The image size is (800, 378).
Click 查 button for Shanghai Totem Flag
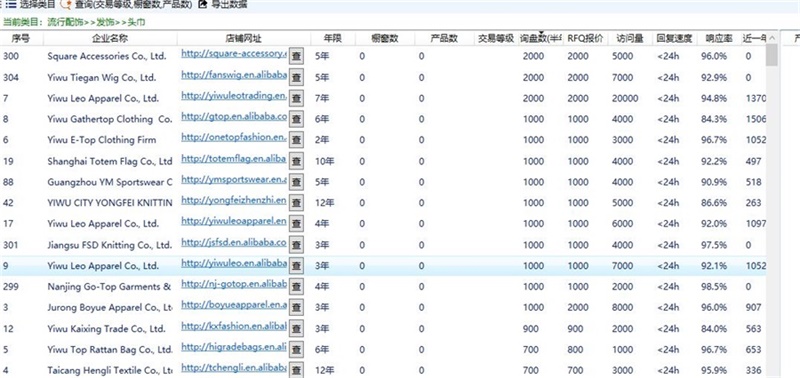[x=296, y=161]
